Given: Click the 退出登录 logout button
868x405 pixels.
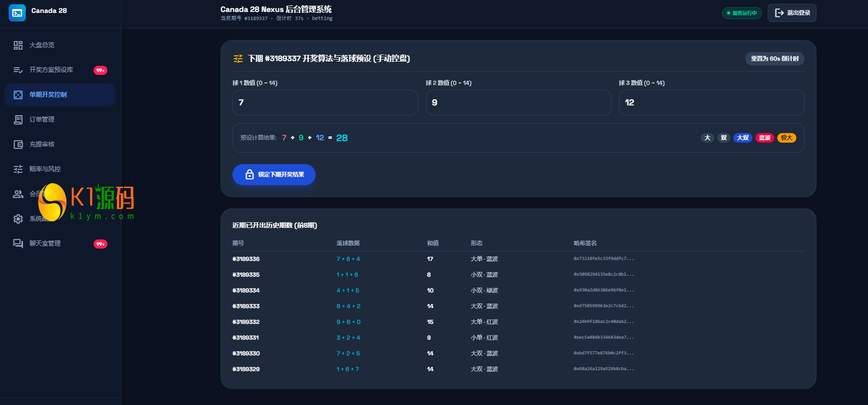Looking at the screenshot, I should [x=792, y=13].
